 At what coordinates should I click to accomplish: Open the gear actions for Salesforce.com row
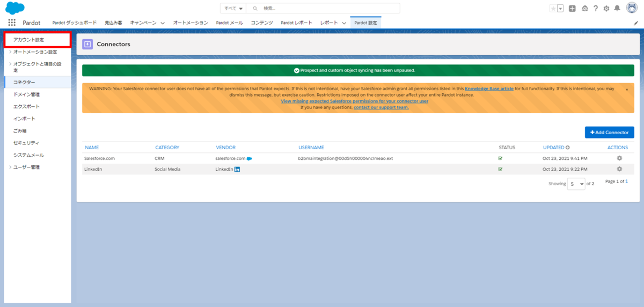tap(619, 158)
